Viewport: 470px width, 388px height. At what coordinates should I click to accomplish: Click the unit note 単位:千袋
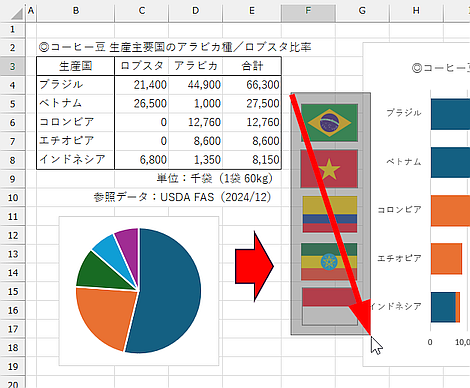pos(215,179)
